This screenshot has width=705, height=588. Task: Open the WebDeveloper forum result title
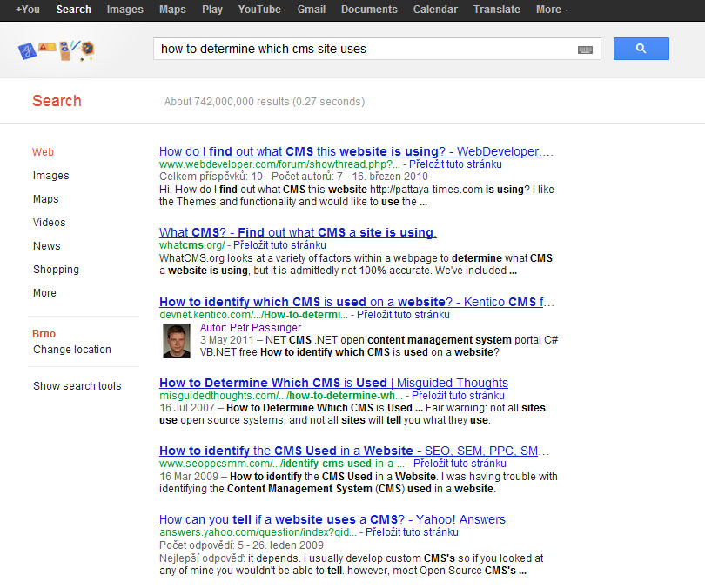356,152
